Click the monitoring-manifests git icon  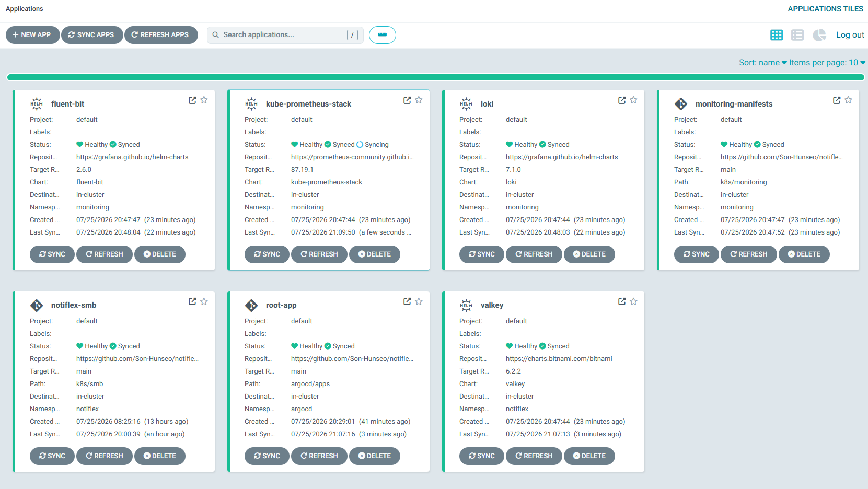(x=681, y=103)
